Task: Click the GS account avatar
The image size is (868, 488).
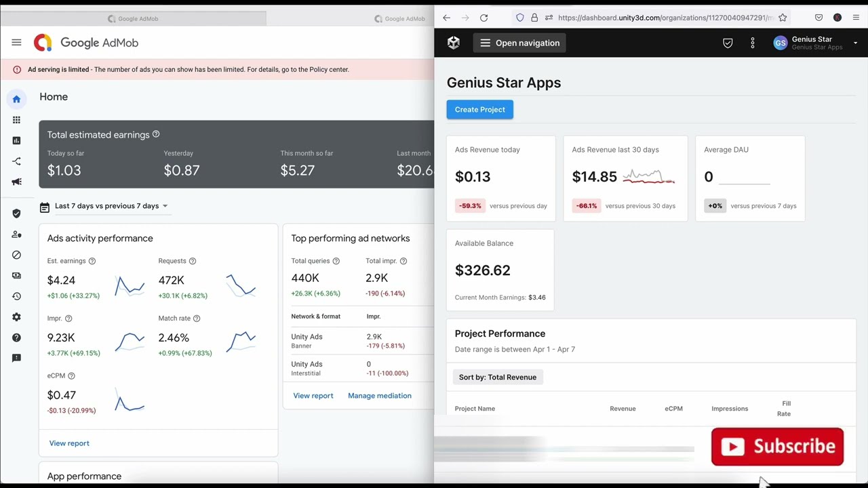Action: coord(781,43)
